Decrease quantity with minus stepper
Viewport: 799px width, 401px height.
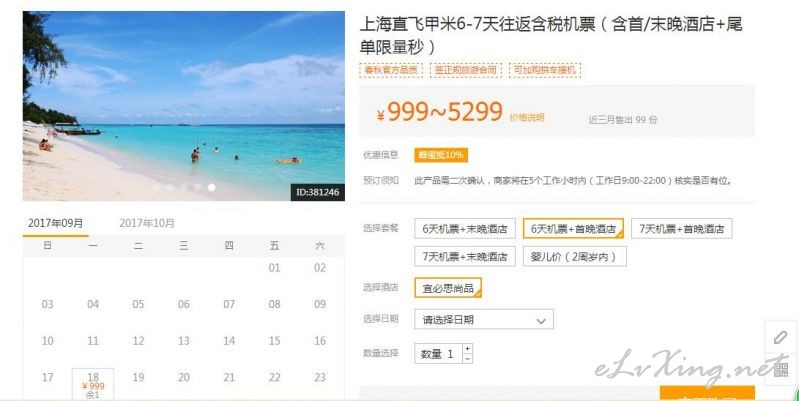(467, 358)
